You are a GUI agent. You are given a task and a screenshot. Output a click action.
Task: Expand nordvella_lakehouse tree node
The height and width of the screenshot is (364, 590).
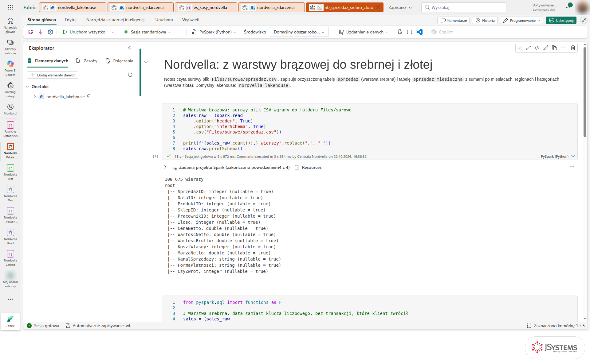(x=35, y=96)
